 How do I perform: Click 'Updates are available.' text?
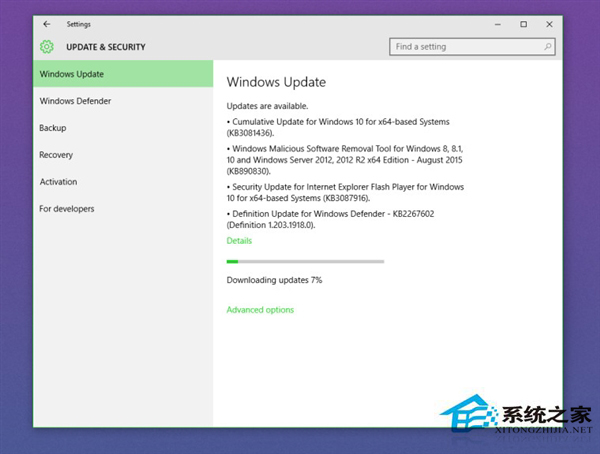pyautogui.click(x=267, y=106)
